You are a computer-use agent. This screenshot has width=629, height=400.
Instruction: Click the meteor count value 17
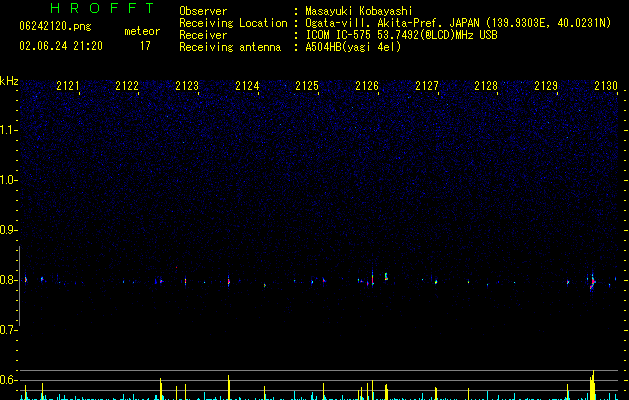pos(145,46)
